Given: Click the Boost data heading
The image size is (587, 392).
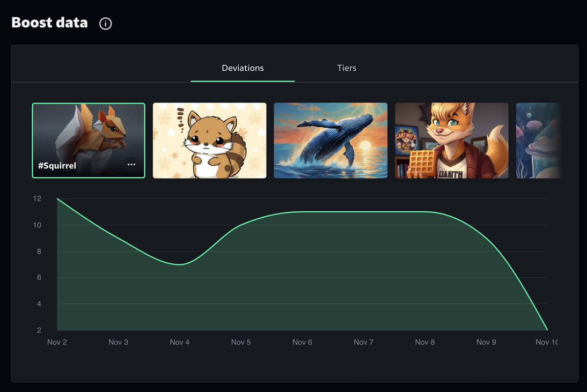Looking at the screenshot, I should pyautogui.click(x=49, y=23).
